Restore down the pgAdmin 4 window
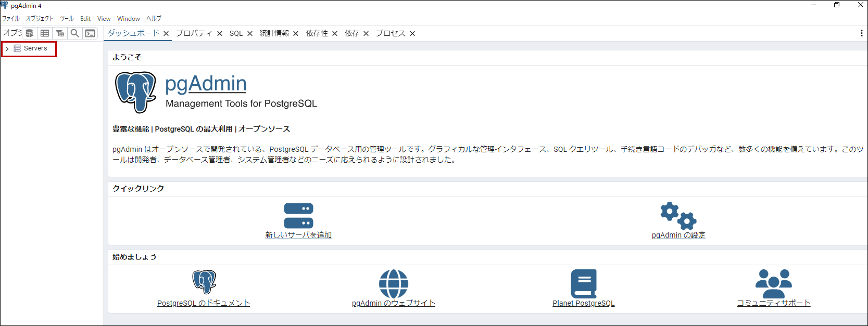 pyautogui.click(x=837, y=5)
